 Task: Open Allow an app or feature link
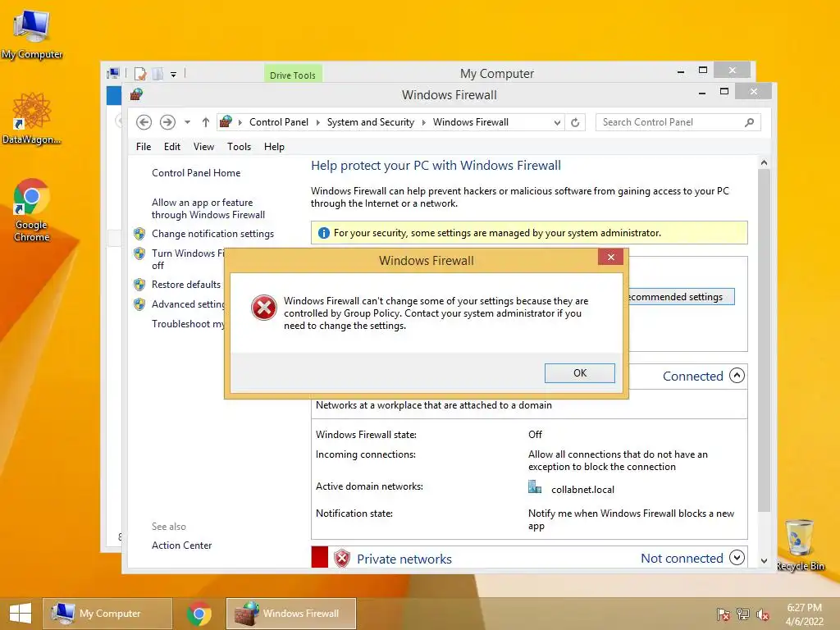point(208,208)
